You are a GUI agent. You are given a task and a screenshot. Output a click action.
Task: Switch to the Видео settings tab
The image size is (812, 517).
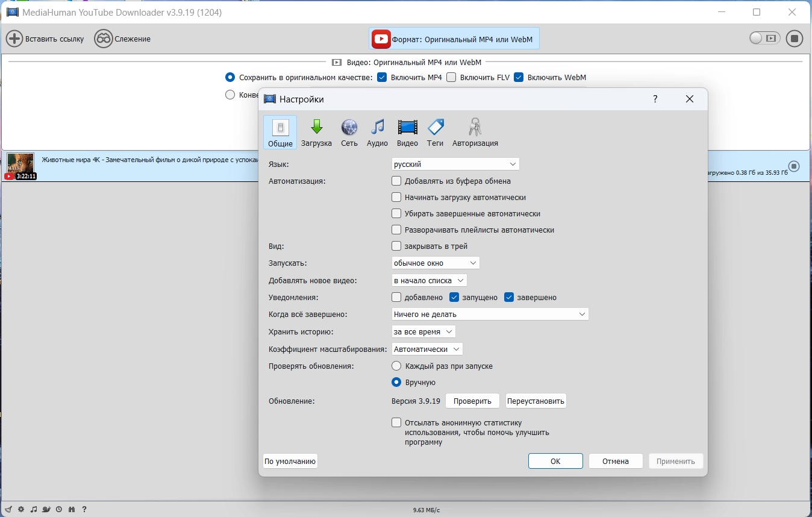(407, 132)
